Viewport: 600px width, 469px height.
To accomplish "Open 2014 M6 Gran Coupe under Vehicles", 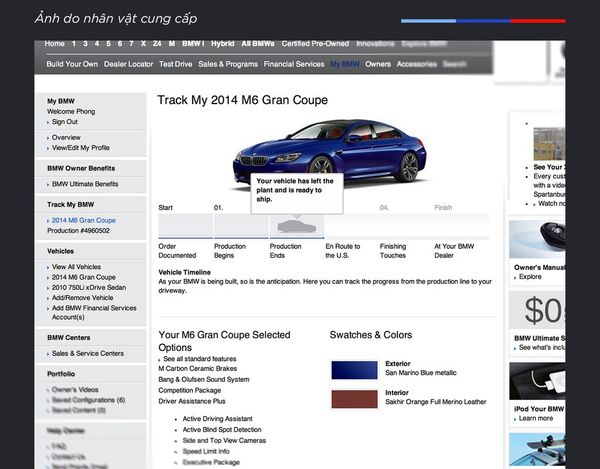I will (x=84, y=277).
